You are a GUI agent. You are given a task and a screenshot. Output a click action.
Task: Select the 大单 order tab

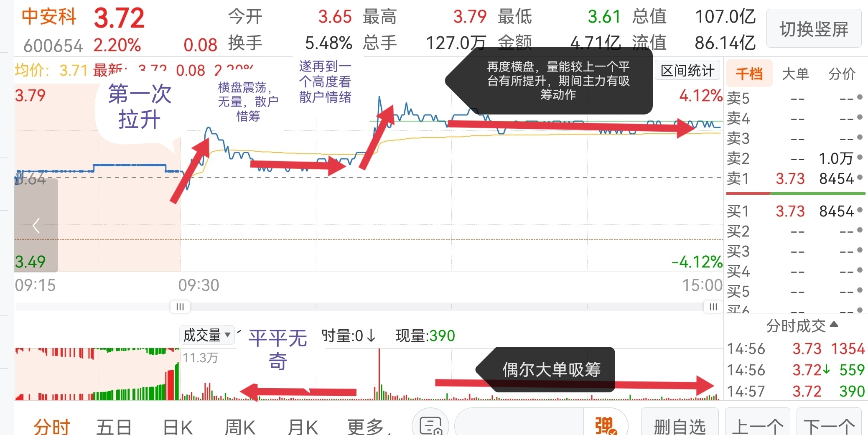point(795,74)
